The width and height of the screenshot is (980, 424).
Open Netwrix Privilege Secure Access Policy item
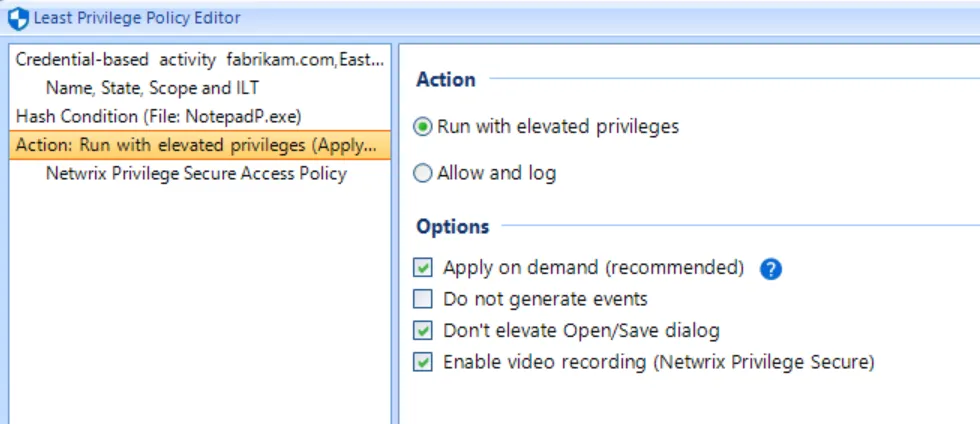[196, 173]
